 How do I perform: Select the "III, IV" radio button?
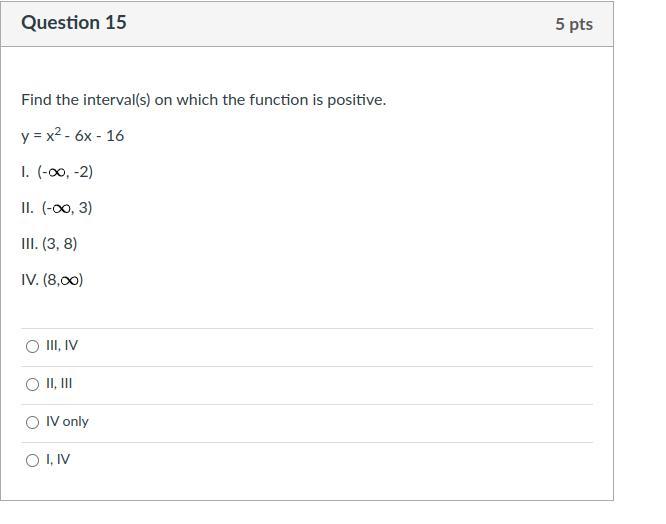[32, 346]
